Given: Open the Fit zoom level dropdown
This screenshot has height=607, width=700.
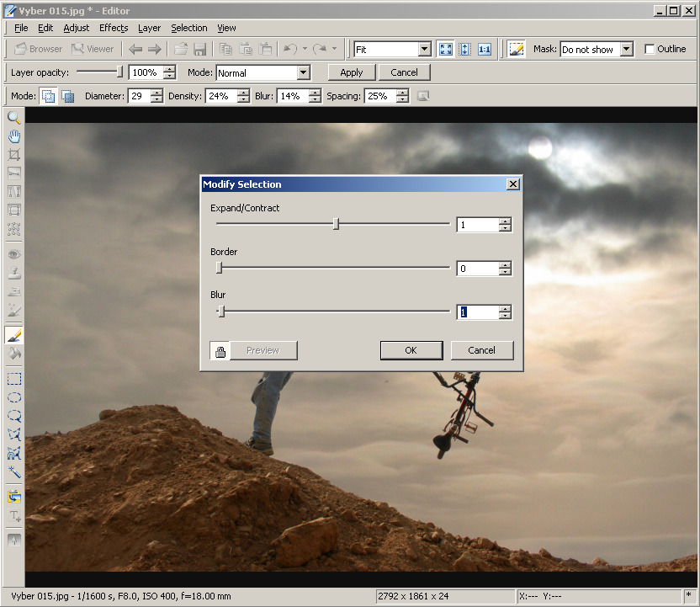Looking at the screenshot, I should (424, 50).
